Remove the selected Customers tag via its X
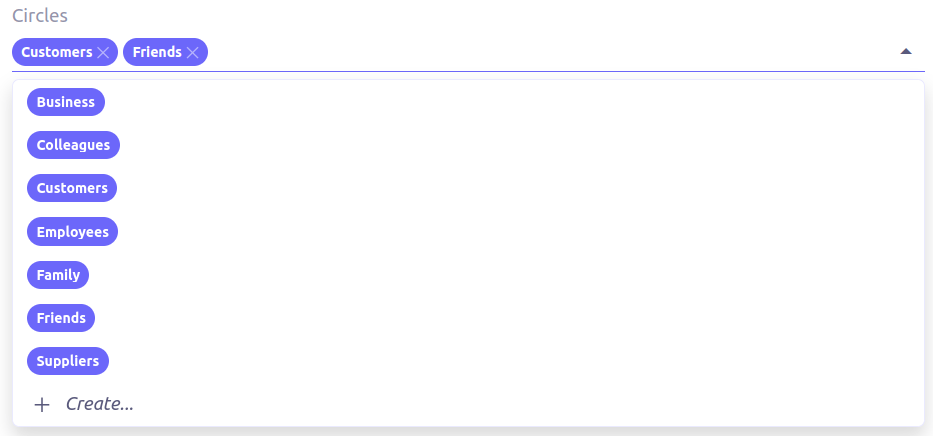Image resolution: width=933 pixels, height=436 pixels. point(103,52)
